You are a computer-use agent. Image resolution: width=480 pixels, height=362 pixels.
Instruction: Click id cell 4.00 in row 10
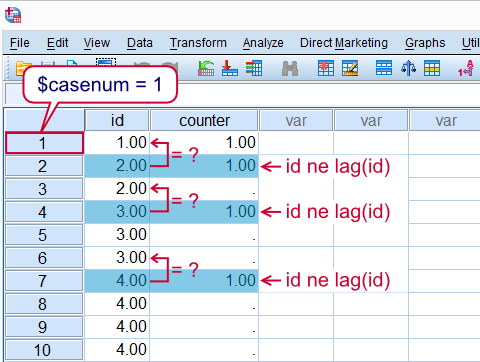click(117, 350)
